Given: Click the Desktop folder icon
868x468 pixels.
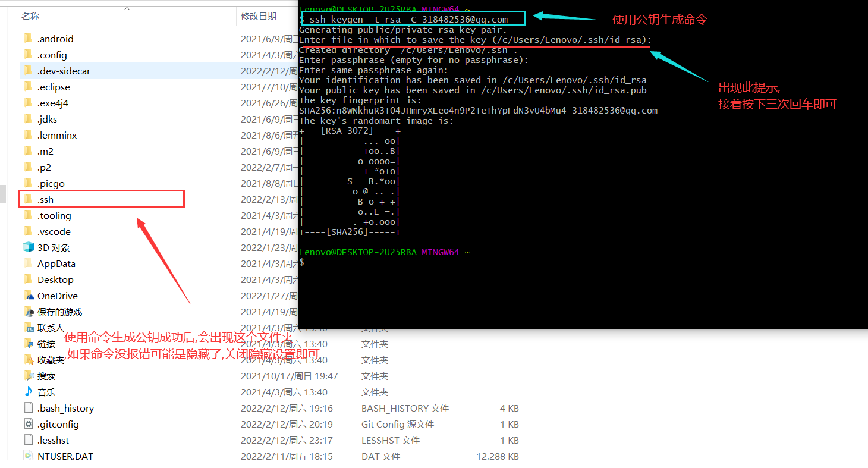Looking at the screenshot, I should coord(28,279).
